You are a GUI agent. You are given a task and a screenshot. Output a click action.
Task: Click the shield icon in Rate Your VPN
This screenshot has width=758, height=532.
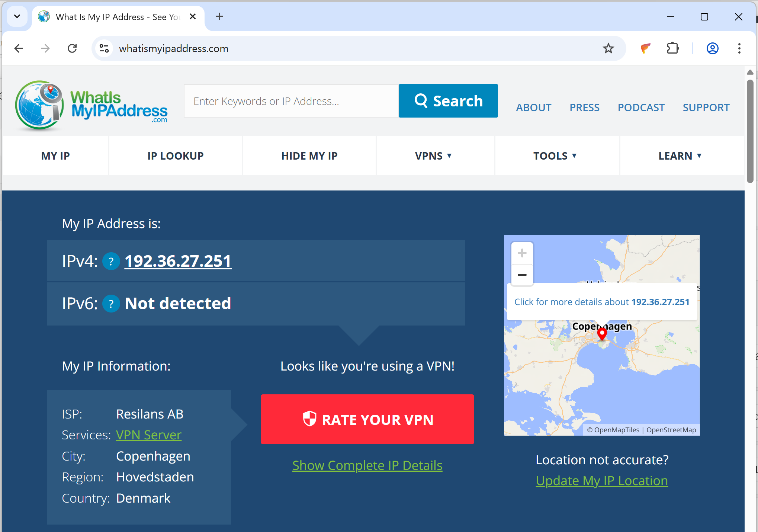(x=309, y=419)
